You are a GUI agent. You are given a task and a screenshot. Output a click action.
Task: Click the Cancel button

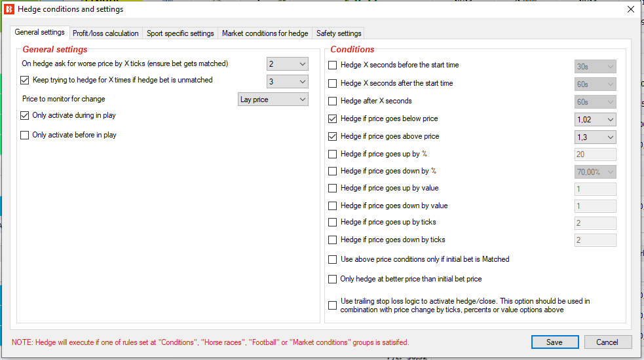607,342
